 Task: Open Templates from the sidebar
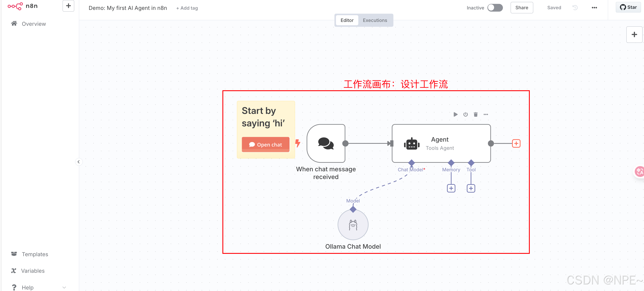click(x=35, y=254)
